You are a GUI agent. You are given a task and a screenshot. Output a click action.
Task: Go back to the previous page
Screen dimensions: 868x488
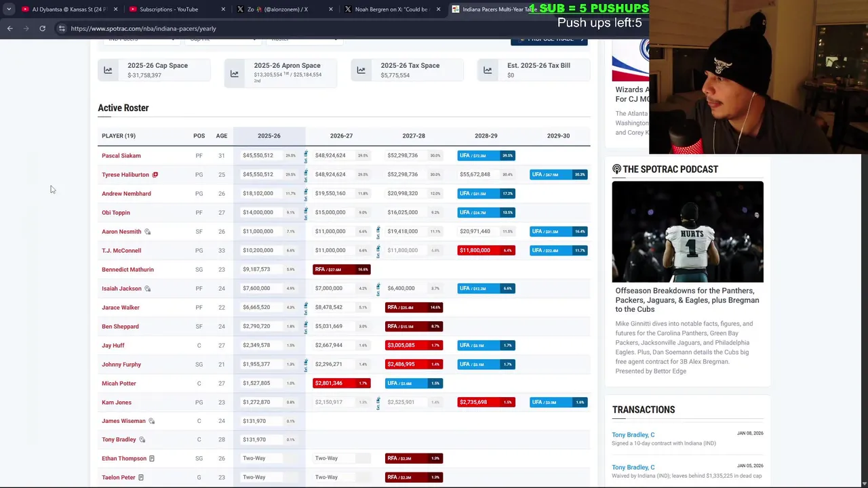point(9,28)
